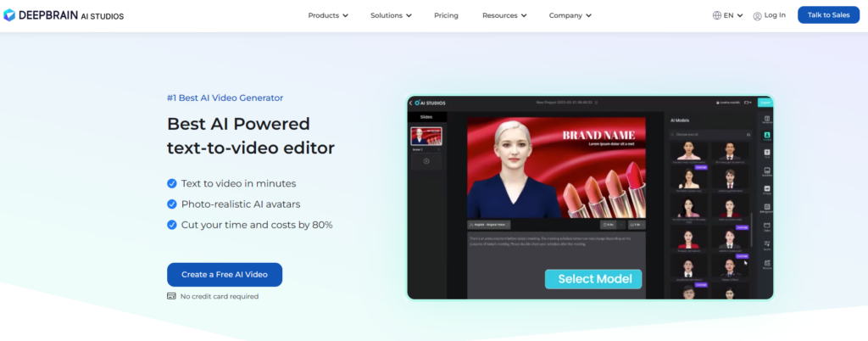Image resolution: width=868 pixels, height=341 pixels.
Task: Click the DeepBrain AI Studios logo
Action: tap(64, 15)
